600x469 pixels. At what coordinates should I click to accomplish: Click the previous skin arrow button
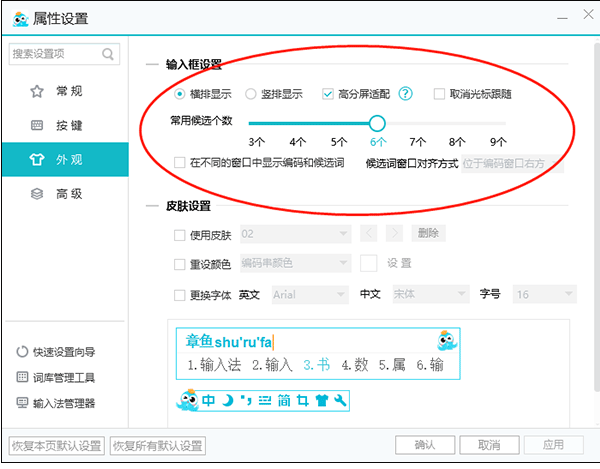(x=368, y=233)
